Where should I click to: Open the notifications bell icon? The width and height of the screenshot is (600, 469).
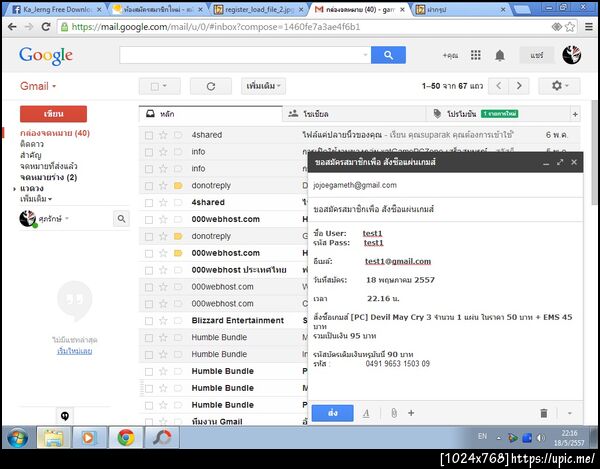tap(500, 55)
